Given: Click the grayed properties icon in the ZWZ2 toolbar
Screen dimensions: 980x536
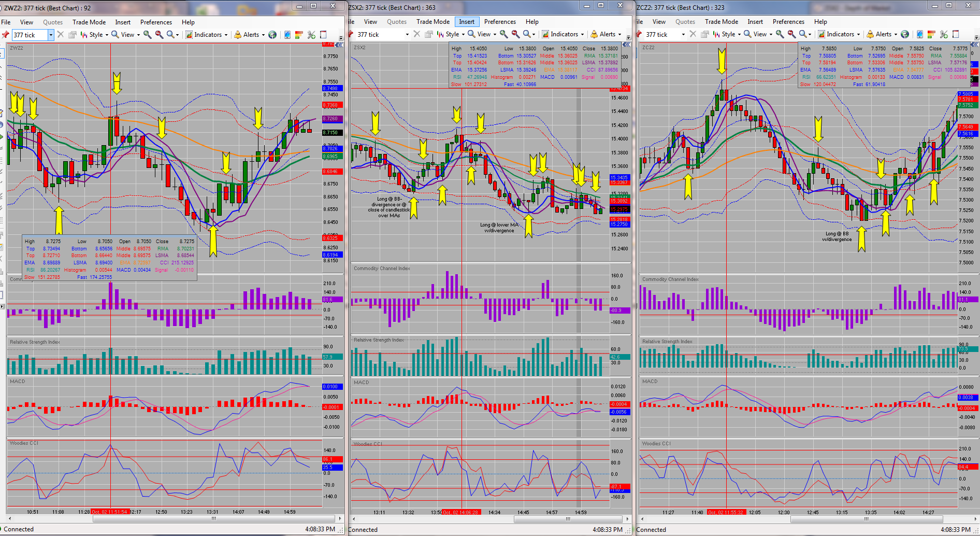Looking at the screenshot, I should click(x=72, y=35).
